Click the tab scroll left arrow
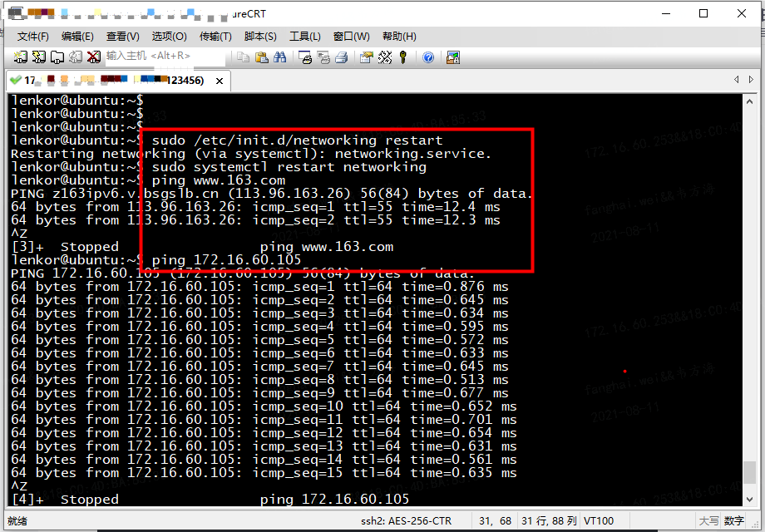Image resolution: width=765 pixels, height=532 pixels. tap(736, 80)
